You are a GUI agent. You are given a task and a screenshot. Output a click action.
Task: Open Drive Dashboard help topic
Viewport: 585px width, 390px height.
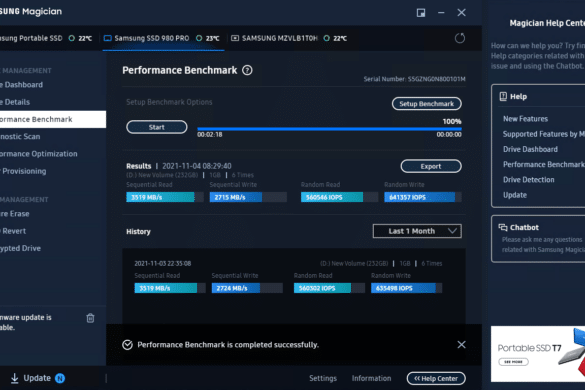click(x=530, y=149)
